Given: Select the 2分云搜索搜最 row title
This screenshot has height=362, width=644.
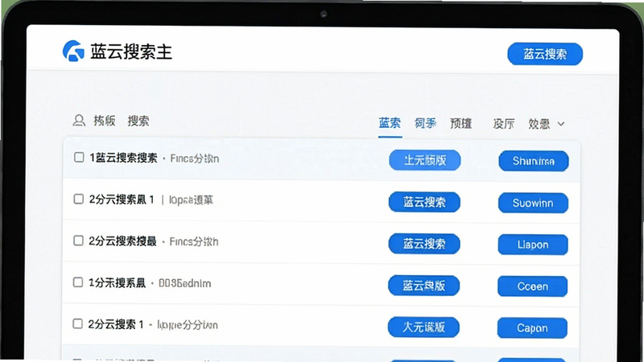Looking at the screenshot, I should click(x=122, y=241).
